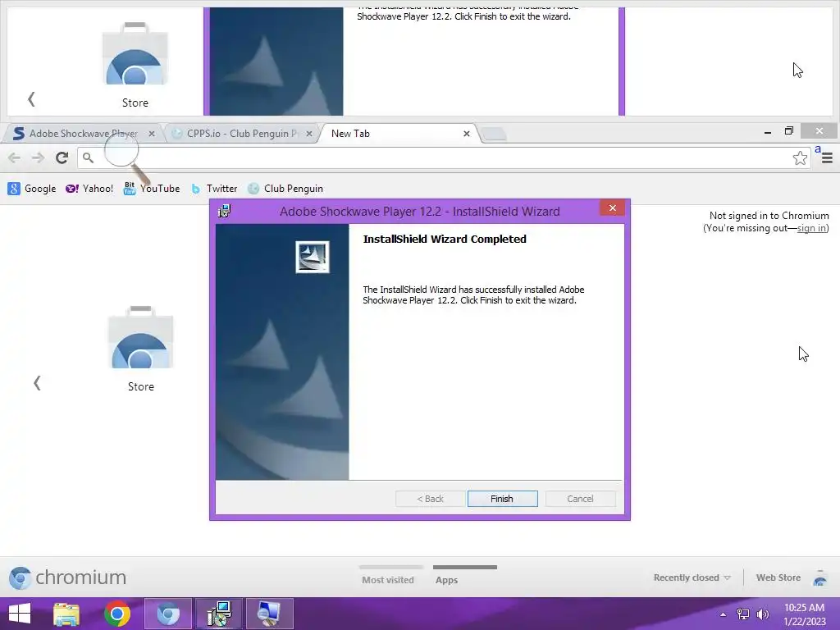The width and height of the screenshot is (840, 630).
Task: Restore down the Chromium window
Action: click(789, 130)
